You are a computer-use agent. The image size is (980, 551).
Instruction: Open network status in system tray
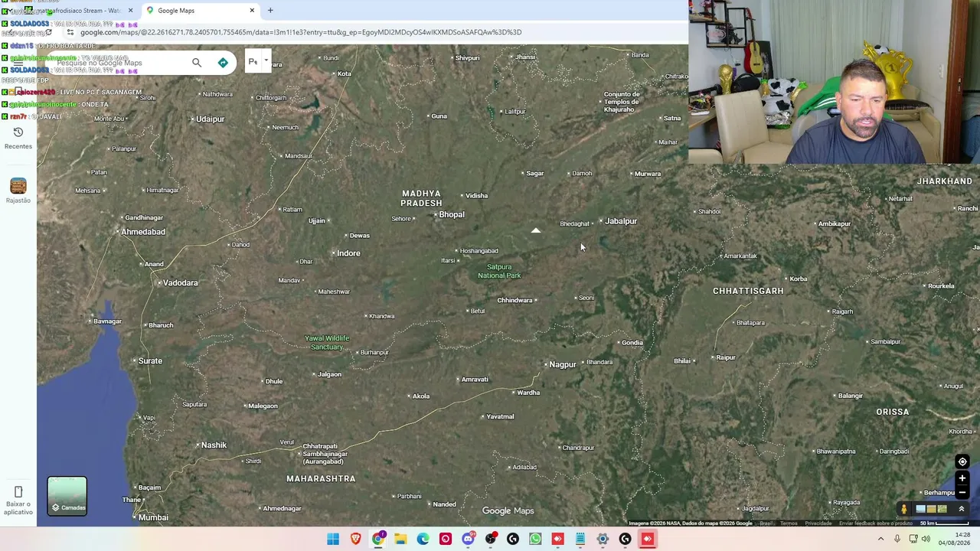912,539
